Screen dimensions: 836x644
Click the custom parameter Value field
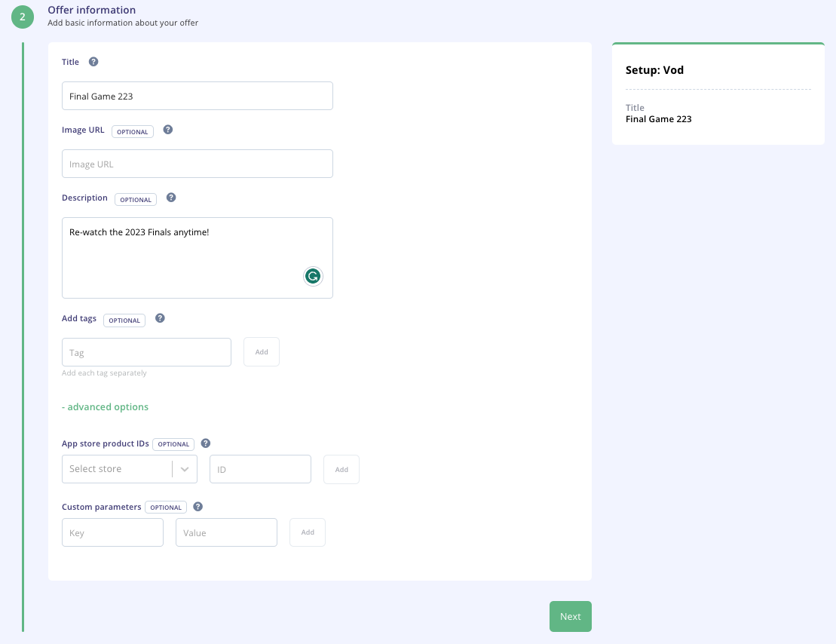[x=227, y=532]
